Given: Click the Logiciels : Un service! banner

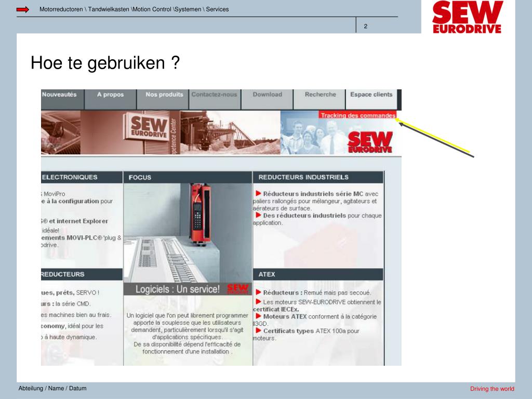Looking at the screenshot, I should pyautogui.click(x=188, y=289).
